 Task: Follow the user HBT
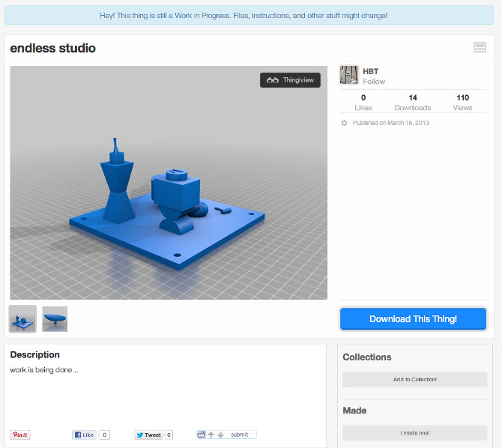[x=374, y=82]
